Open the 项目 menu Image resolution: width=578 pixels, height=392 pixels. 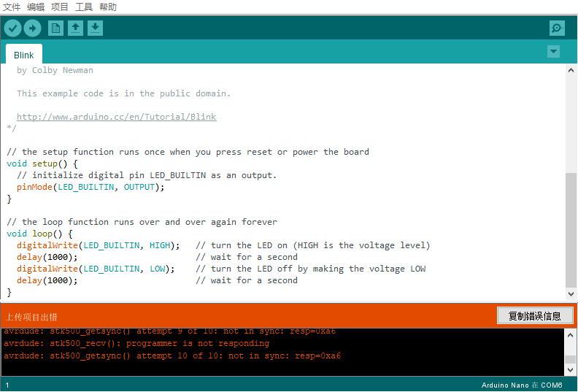60,7
